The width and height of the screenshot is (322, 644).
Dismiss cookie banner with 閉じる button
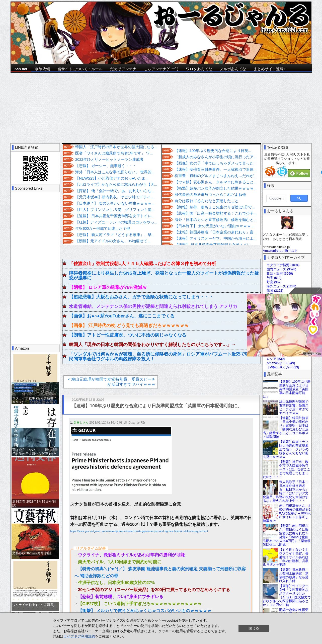point(254,628)
